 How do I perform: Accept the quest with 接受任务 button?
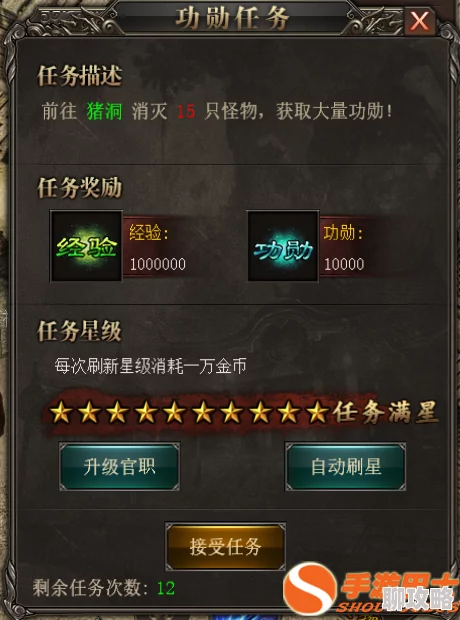point(225,546)
